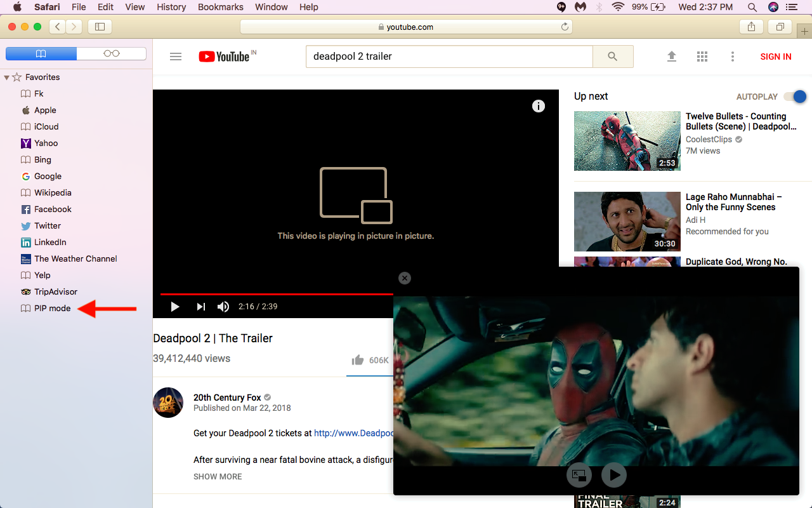This screenshot has height=508, width=812.
Task: Open the YouTube apps grid icon
Action: click(702, 57)
